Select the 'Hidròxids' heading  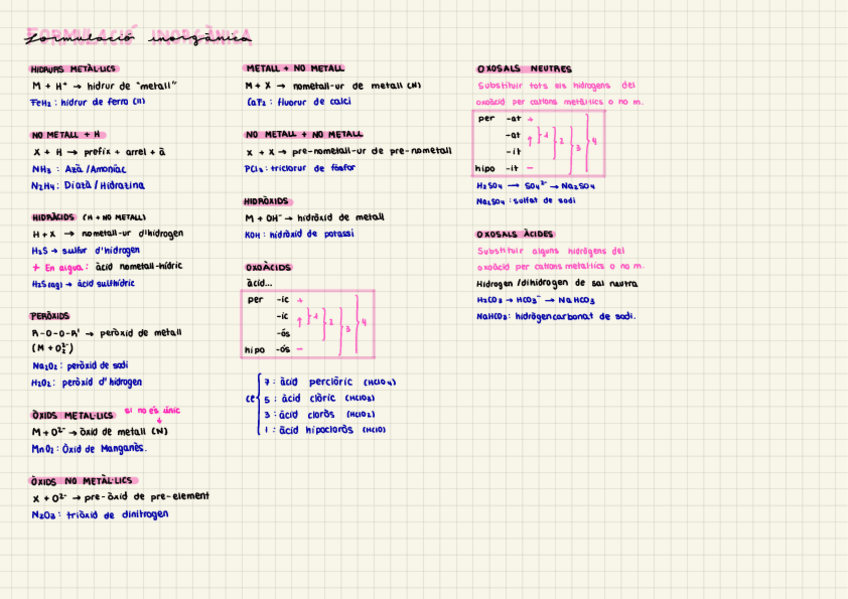[x=266, y=201]
